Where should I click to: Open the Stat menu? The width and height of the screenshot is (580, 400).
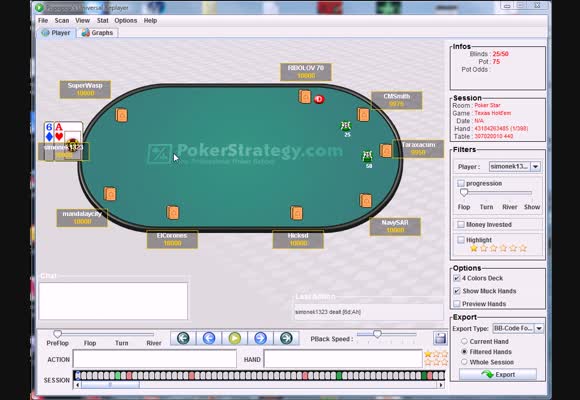pos(102,20)
